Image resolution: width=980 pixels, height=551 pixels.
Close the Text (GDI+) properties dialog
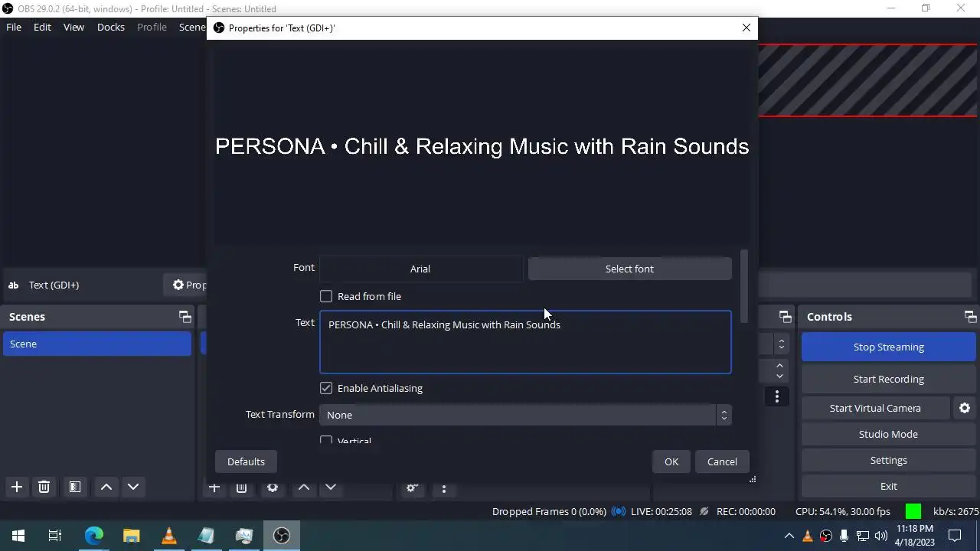click(x=746, y=28)
